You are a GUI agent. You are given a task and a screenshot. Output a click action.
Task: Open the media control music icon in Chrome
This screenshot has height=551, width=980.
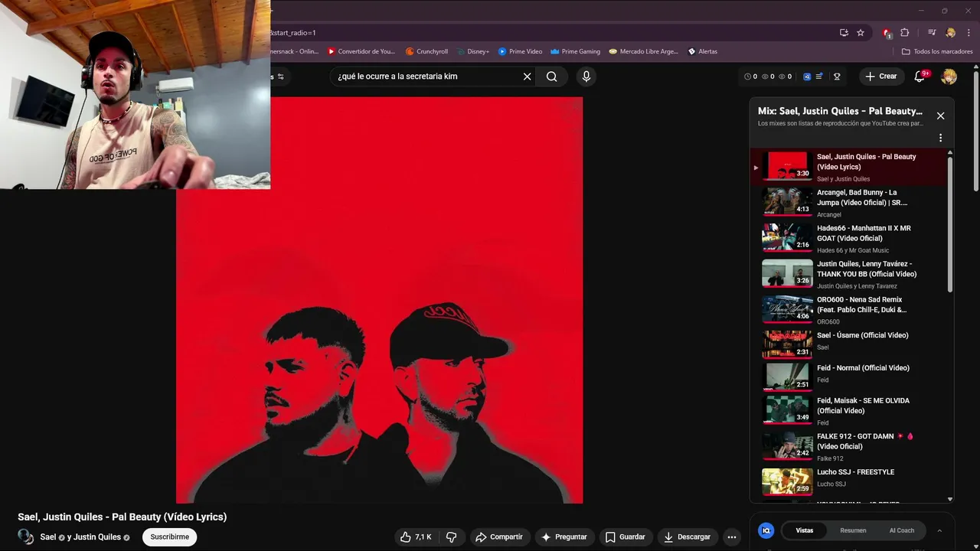(932, 33)
